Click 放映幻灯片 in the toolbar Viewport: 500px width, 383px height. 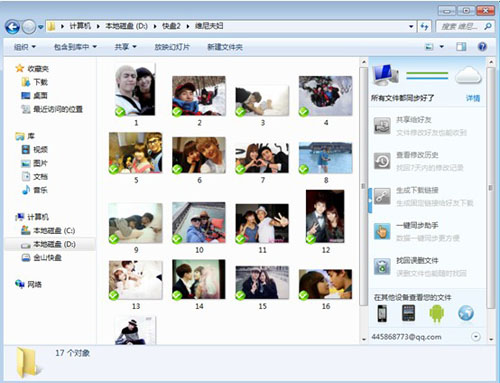click(x=172, y=47)
